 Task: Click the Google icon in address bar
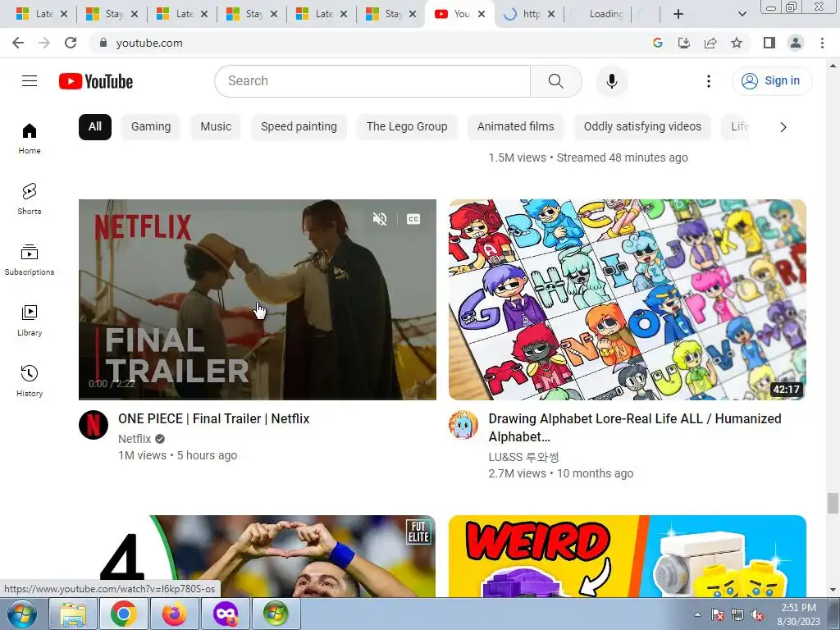pyautogui.click(x=657, y=43)
